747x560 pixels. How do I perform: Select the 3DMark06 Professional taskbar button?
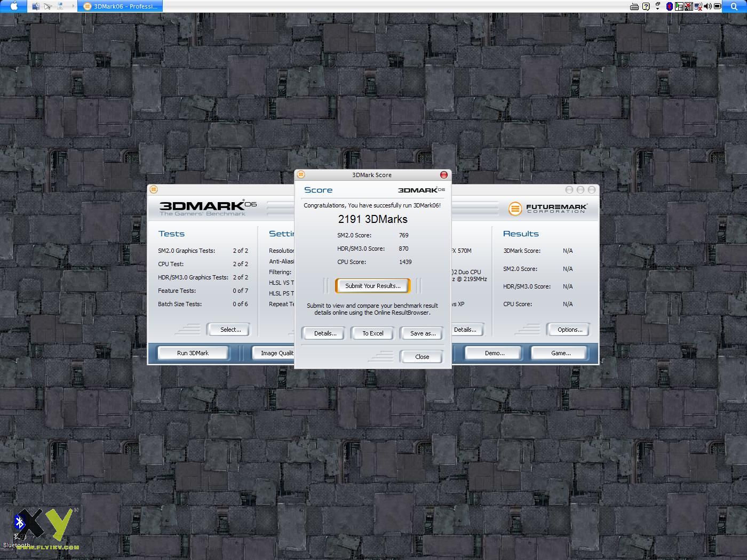(121, 6)
